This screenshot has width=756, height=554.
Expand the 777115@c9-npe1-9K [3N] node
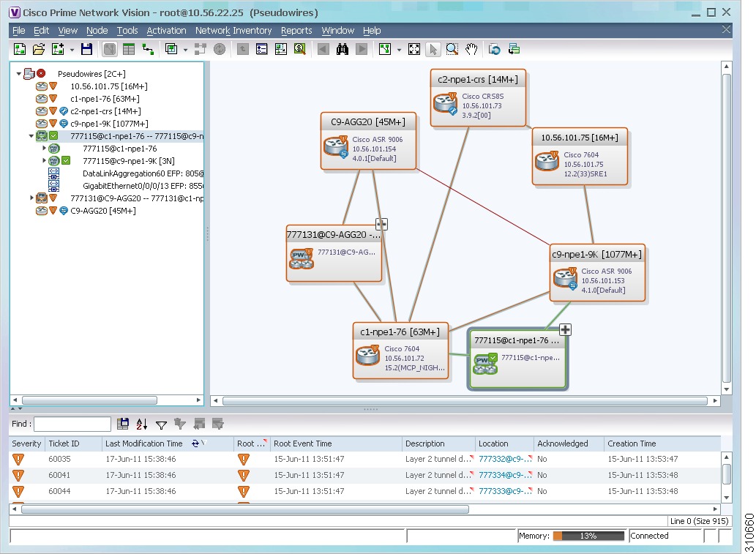pyautogui.click(x=44, y=160)
